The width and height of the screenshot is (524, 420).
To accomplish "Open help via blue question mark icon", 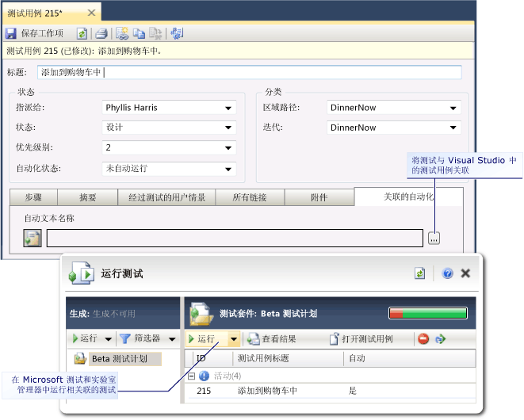I will pyautogui.click(x=447, y=273).
